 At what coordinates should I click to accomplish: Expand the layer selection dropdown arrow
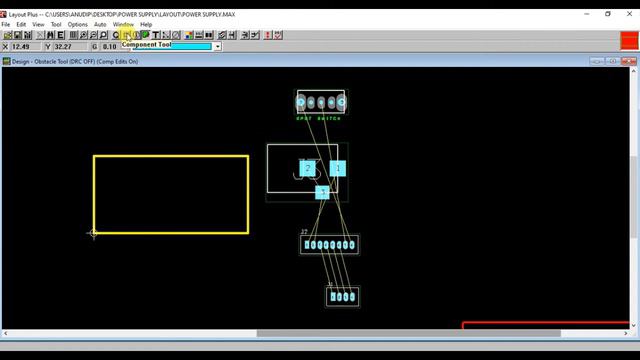[218, 47]
